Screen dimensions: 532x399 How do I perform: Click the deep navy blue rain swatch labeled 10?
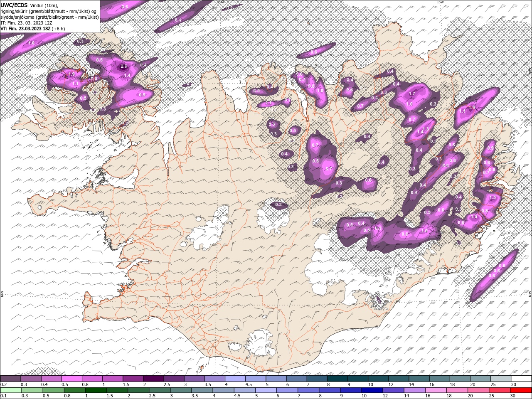tap(372, 390)
